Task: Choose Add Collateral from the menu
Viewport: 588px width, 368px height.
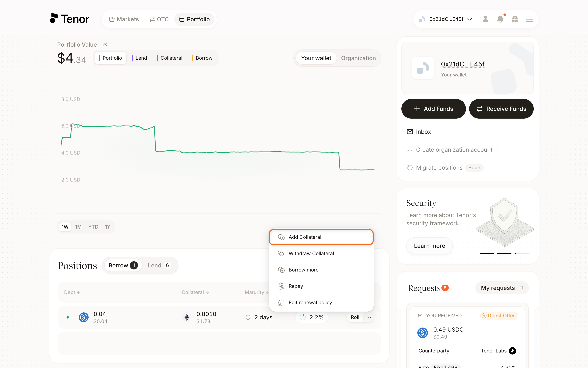Action: [321, 237]
